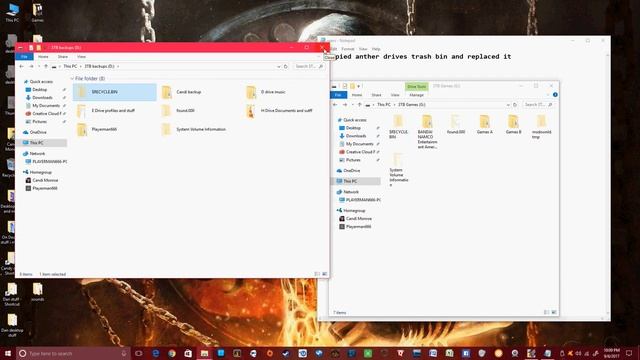
Task: Open address bar history dropdown in Games window
Action: (508, 105)
